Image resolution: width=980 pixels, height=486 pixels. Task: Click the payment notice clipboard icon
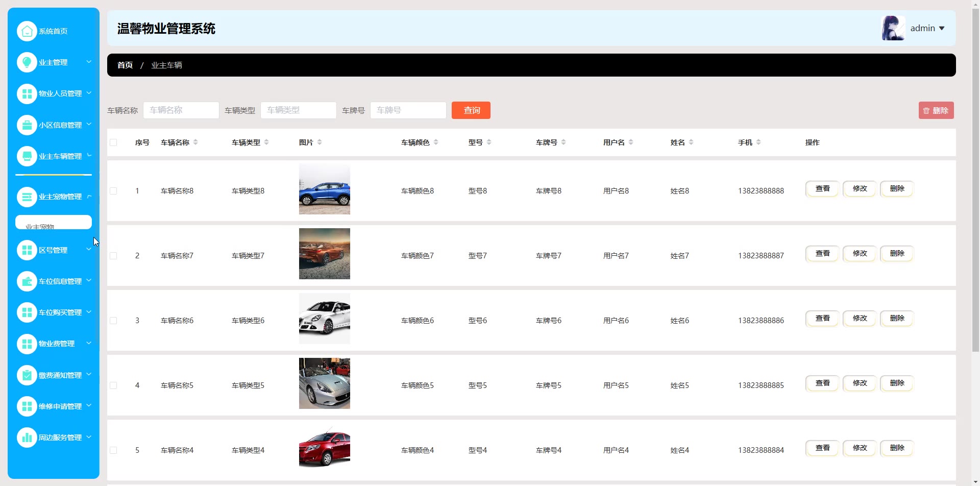27,375
